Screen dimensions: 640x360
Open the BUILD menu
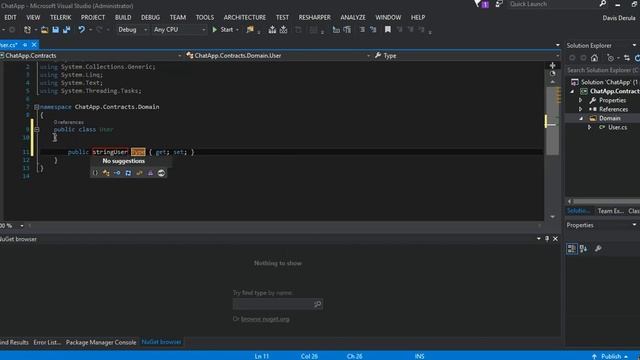pos(123,18)
